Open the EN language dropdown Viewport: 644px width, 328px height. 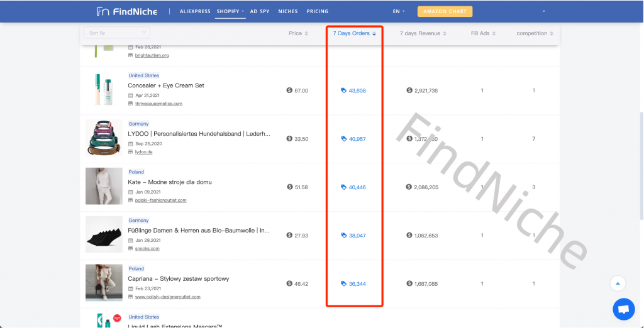[398, 11]
